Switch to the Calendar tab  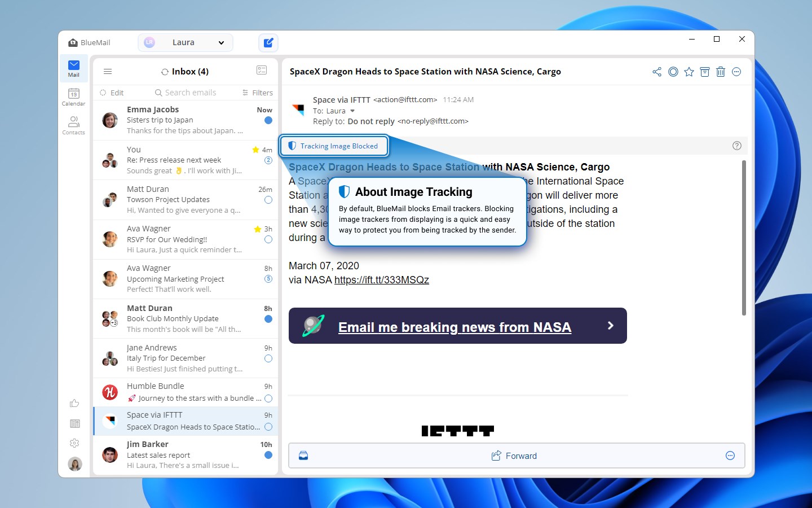pyautogui.click(x=73, y=96)
